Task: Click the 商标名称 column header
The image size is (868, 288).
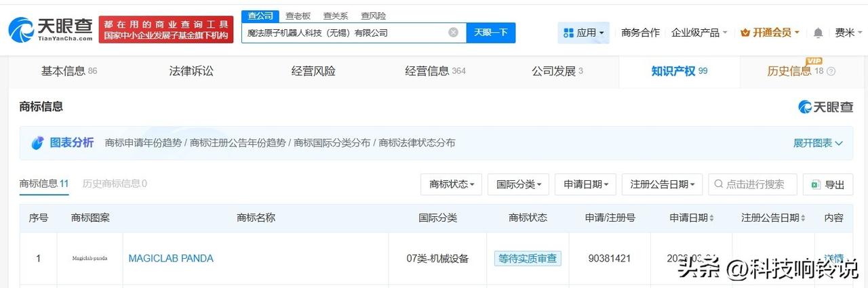Action: [256, 218]
